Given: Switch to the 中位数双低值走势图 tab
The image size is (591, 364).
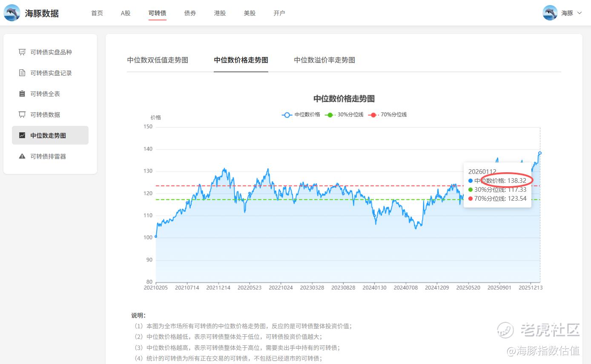Looking at the screenshot, I should 158,60.
